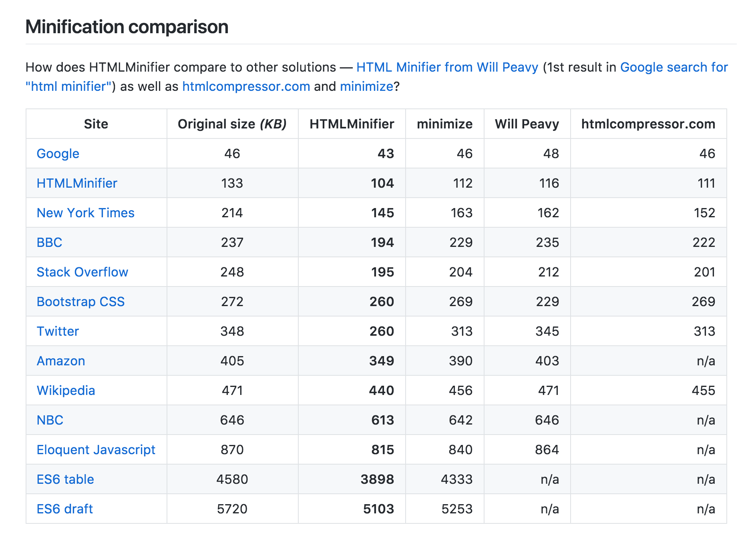
Task: Visit the New York Times link
Action: tap(86, 213)
